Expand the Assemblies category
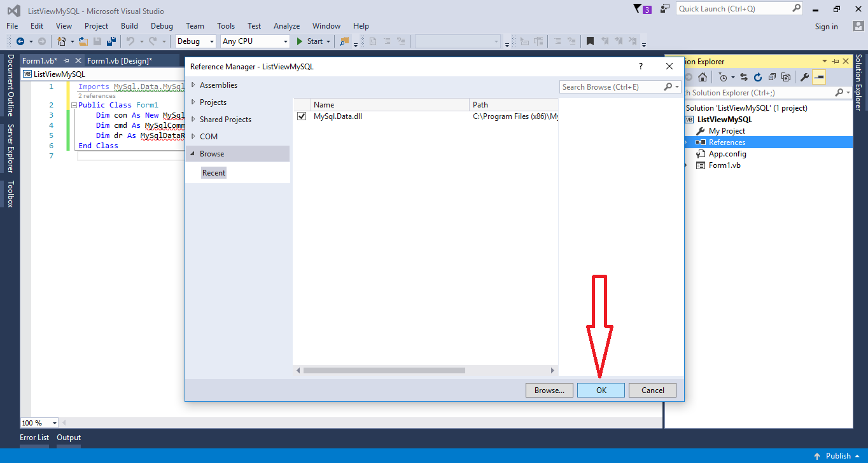868x463 pixels. click(x=193, y=85)
